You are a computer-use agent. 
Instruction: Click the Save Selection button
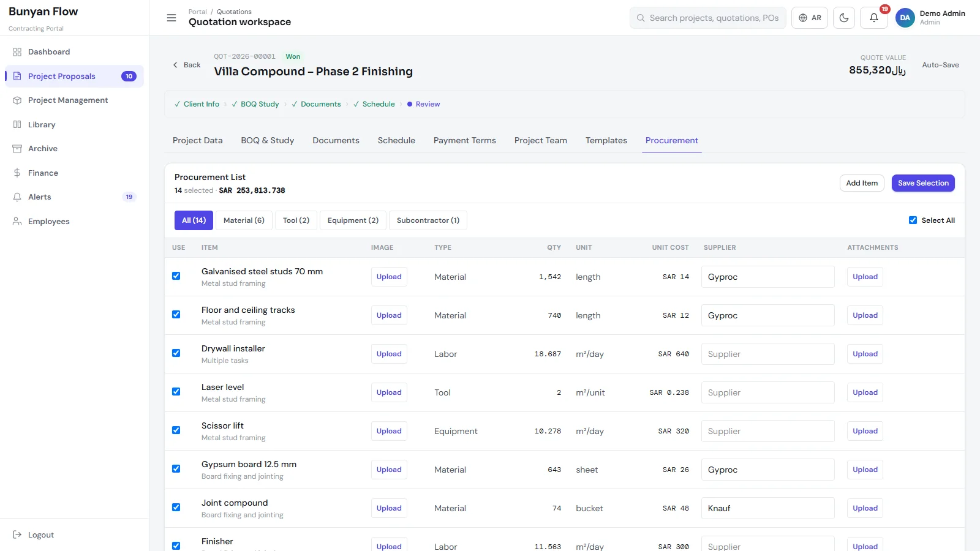pos(923,183)
